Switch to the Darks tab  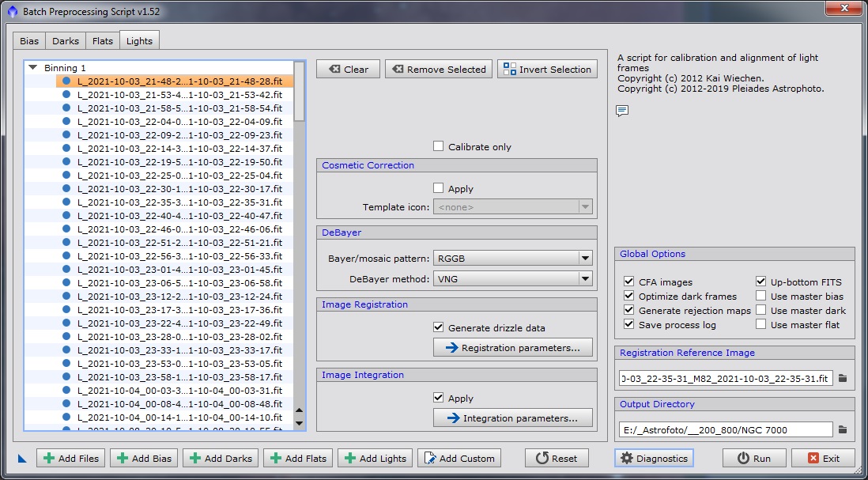[x=66, y=41]
